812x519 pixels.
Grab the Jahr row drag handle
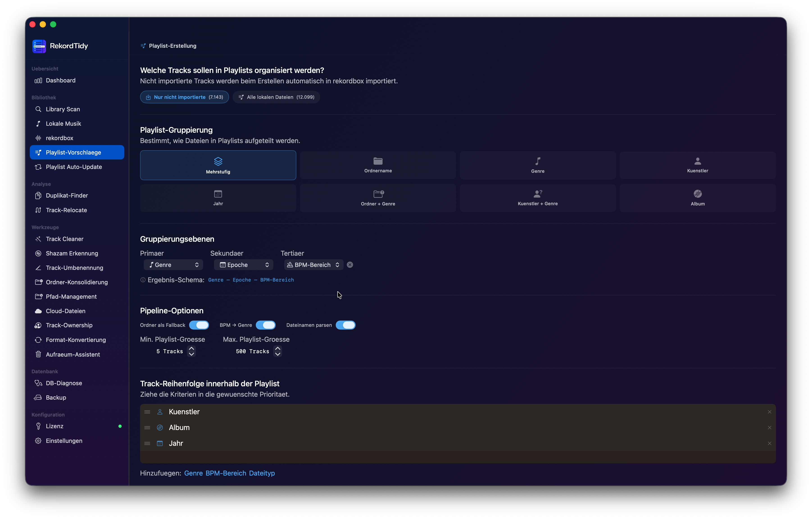pos(147,444)
